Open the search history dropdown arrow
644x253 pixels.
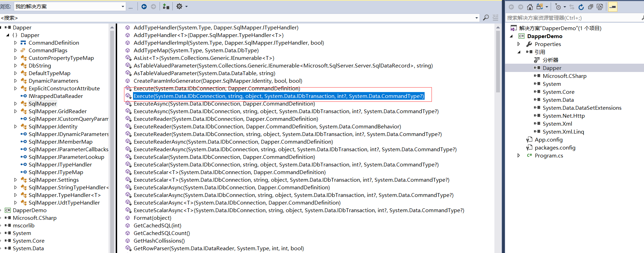477,18
